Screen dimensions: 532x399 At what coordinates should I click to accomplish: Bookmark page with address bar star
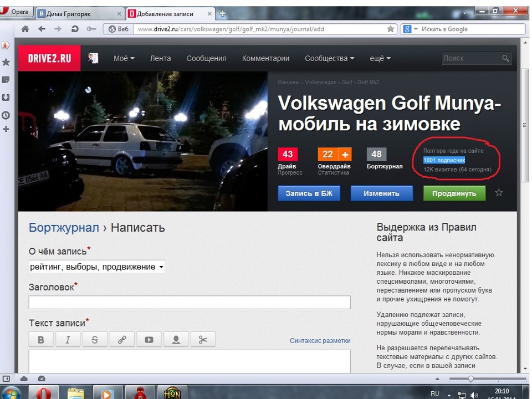(391, 29)
